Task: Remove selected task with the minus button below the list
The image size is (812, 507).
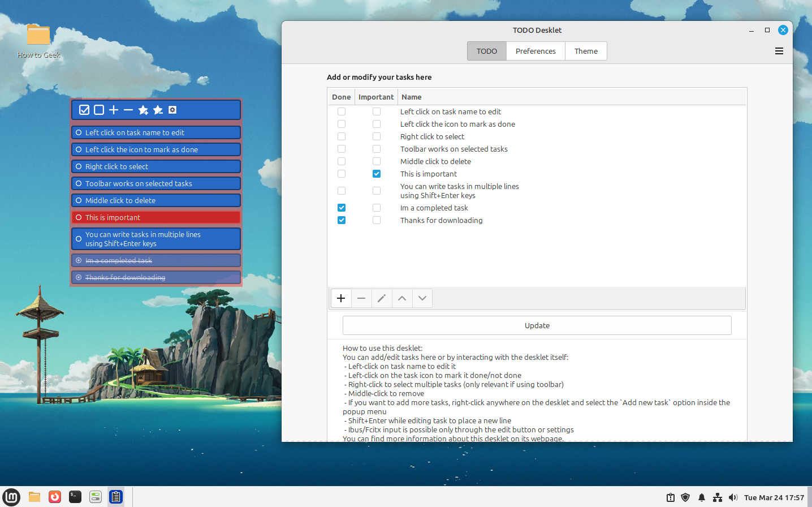Action: click(x=361, y=298)
